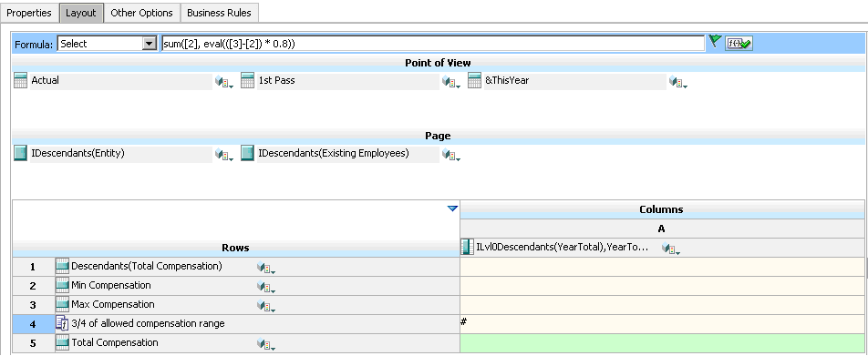Click the green flag icon beside the formula field
The image size is (868, 356).
click(x=715, y=42)
